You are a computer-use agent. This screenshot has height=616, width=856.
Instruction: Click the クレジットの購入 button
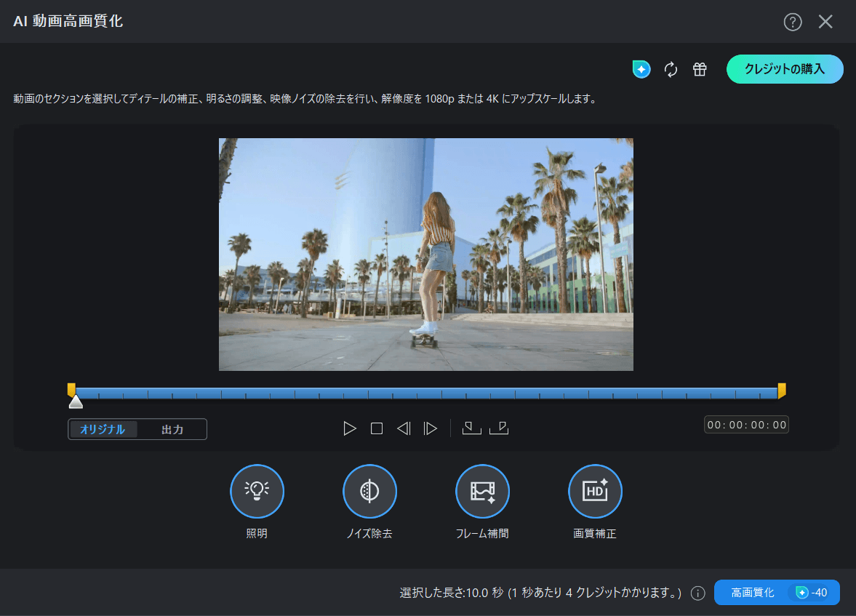(x=785, y=69)
